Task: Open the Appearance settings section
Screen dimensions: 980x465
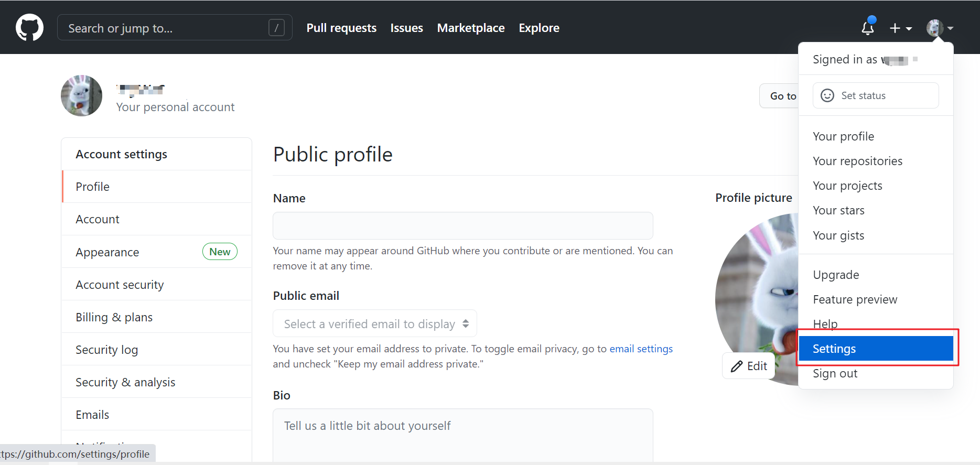Action: click(x=157, y=252)
